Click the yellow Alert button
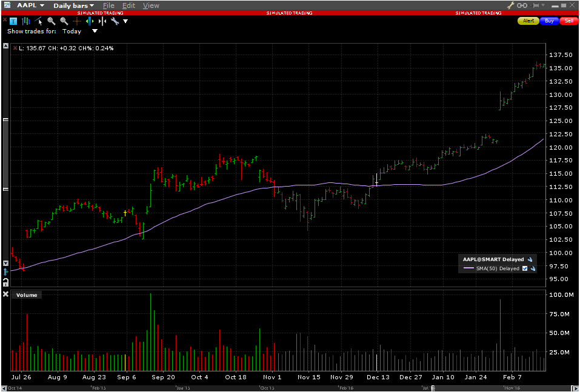This screenshot has width=580, height=392. click(528, 21)
